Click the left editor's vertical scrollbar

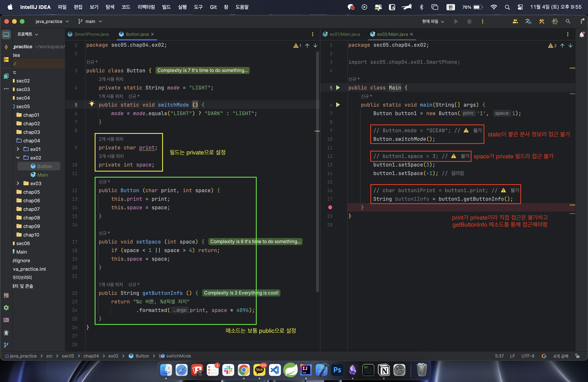point(317,173)
